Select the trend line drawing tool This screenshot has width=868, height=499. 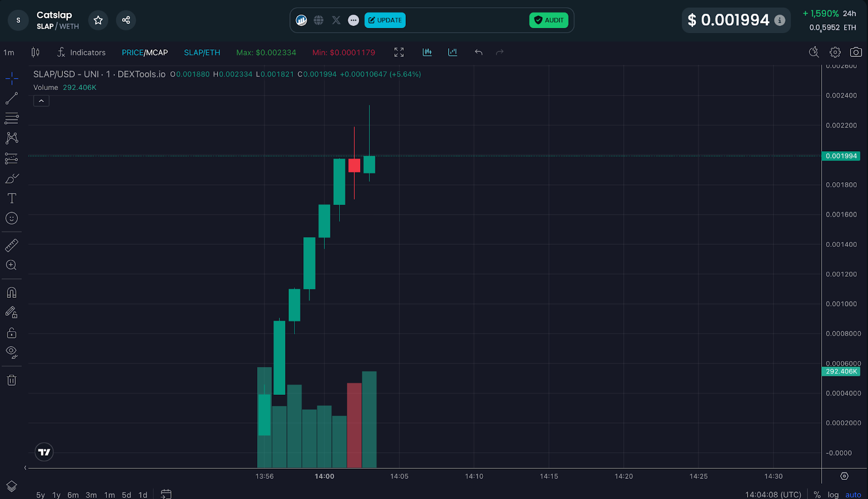click(x=11, y=98)
